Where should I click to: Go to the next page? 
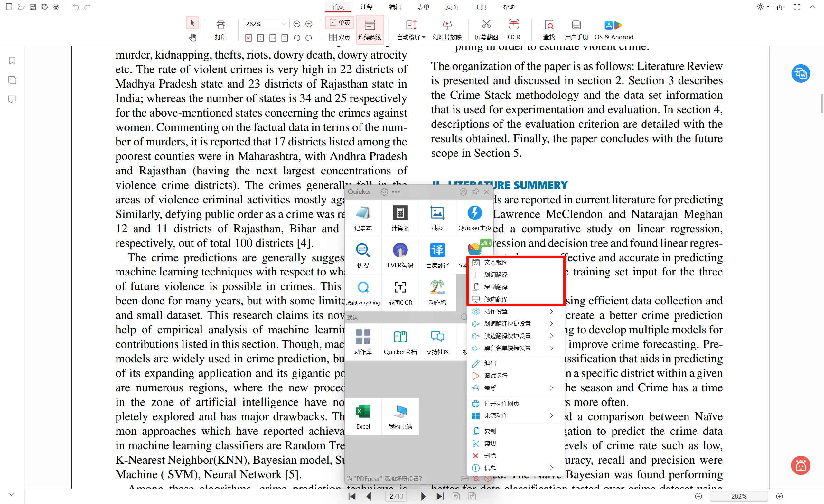423,496
